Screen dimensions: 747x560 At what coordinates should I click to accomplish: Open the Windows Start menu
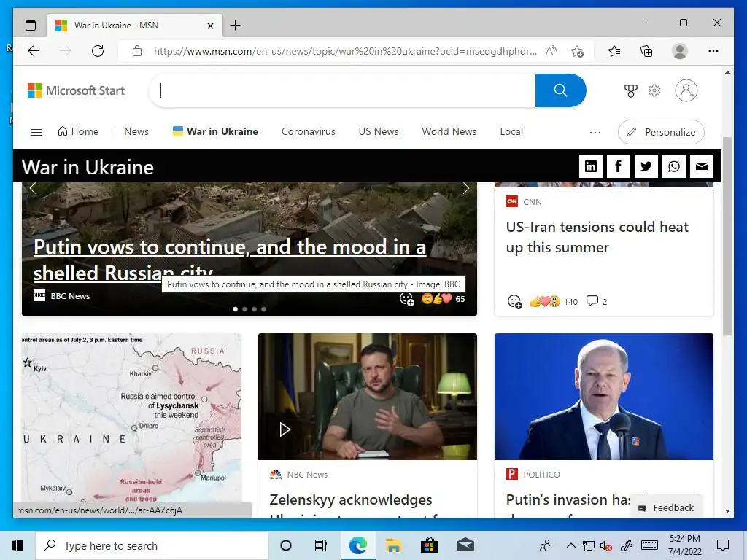[x=18, y=545]
